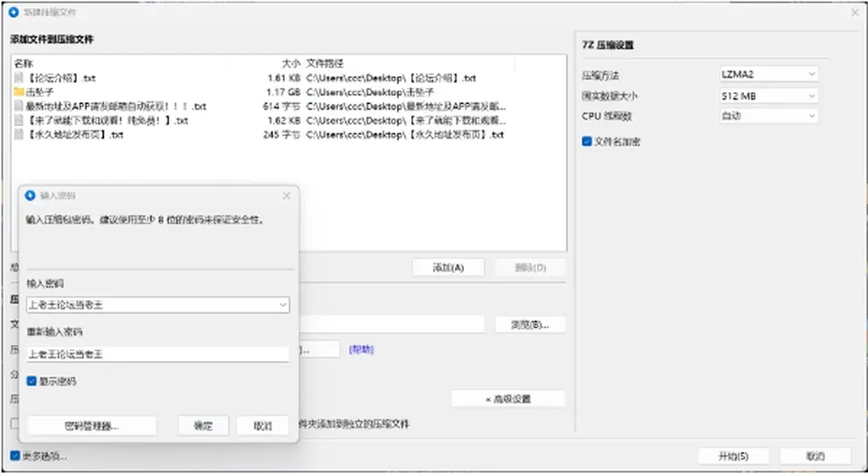Open the 压缩方法 LZMA2 dropdown

click(x=769, y=73)
